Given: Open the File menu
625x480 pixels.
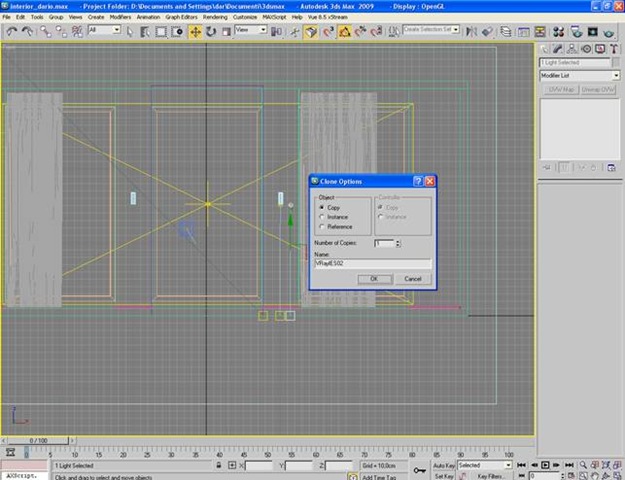Looking at the screenshot, I should [x=6, y=17].
